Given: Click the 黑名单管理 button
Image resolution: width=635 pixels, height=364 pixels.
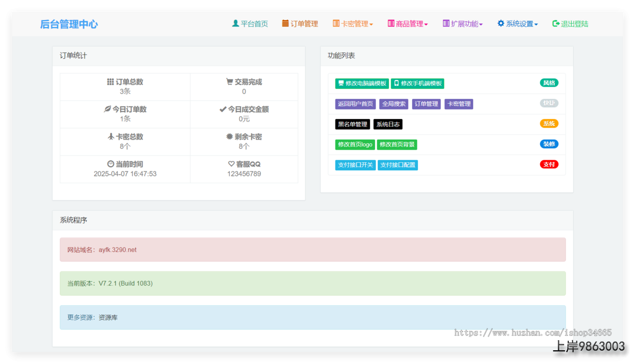Looking at the screenshot, I should (352, 124).
